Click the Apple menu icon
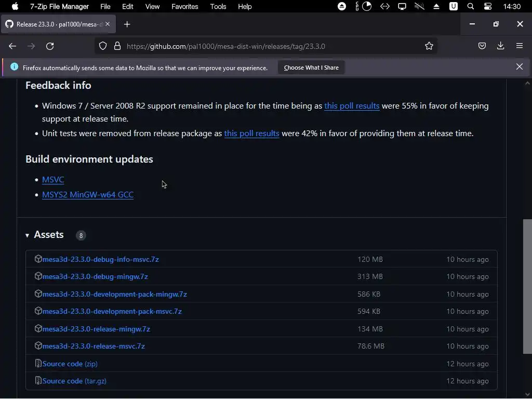532x399 pixels. coord(15,6)
